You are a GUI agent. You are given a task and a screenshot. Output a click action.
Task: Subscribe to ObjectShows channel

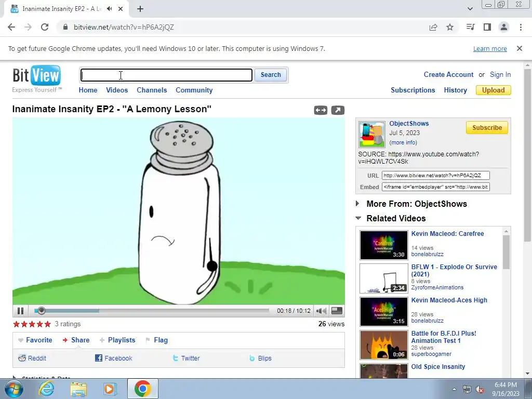(x=487, y=128)
